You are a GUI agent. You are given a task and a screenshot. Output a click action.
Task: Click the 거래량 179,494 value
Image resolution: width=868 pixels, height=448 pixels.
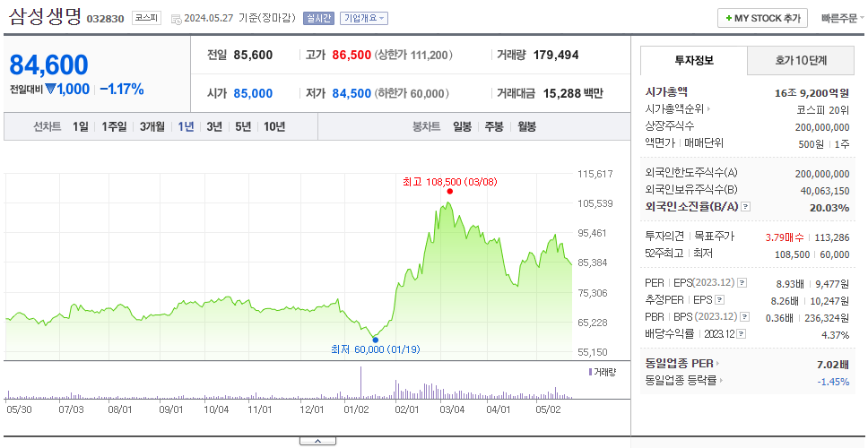556,56
